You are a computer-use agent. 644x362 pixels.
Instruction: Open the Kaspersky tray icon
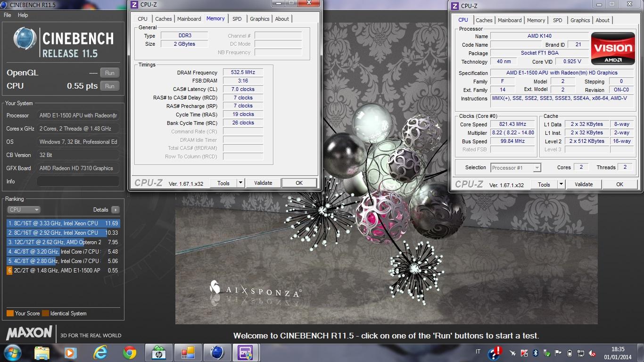[524, 353]
